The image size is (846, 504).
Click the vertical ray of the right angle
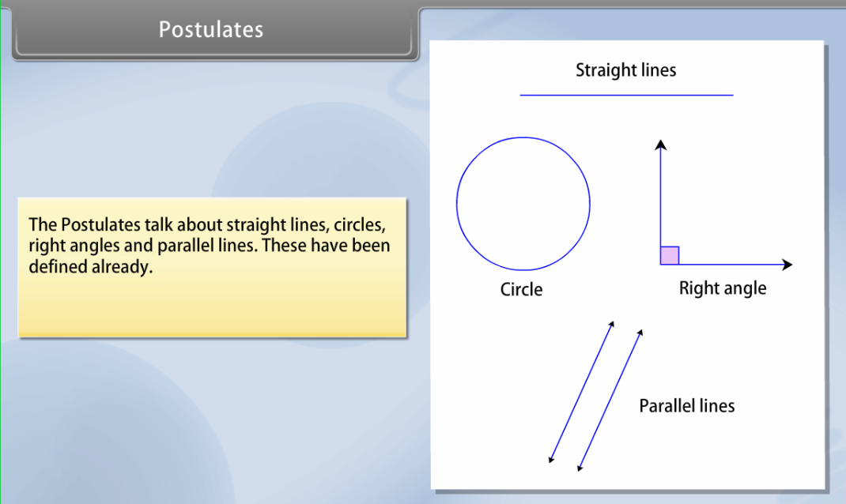point(661,197)
